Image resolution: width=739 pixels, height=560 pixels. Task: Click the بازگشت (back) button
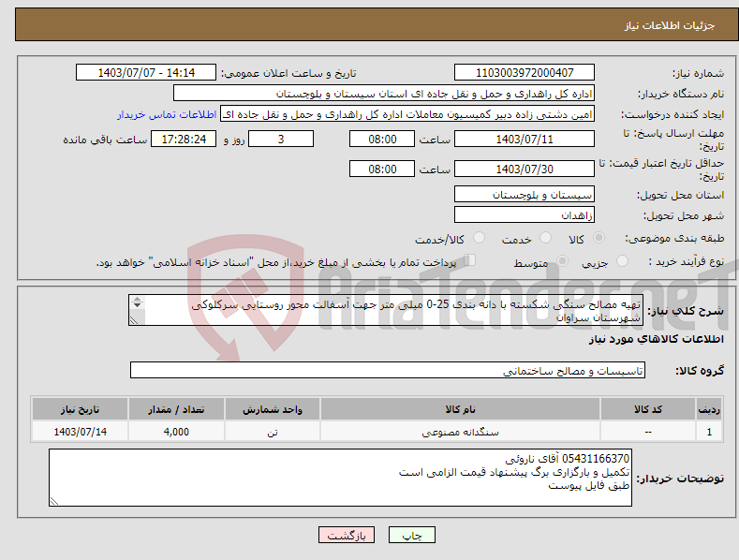click(347, 535)
